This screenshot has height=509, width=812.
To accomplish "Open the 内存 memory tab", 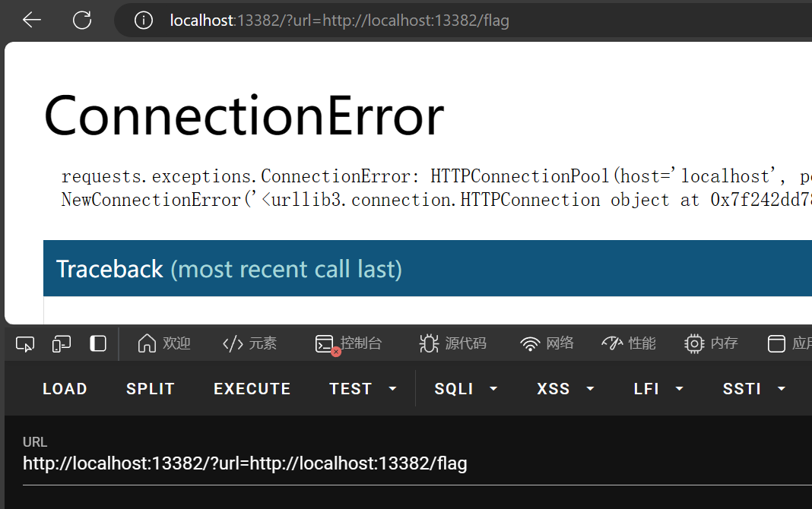I will pyautogui.click(x=711, y=343).
